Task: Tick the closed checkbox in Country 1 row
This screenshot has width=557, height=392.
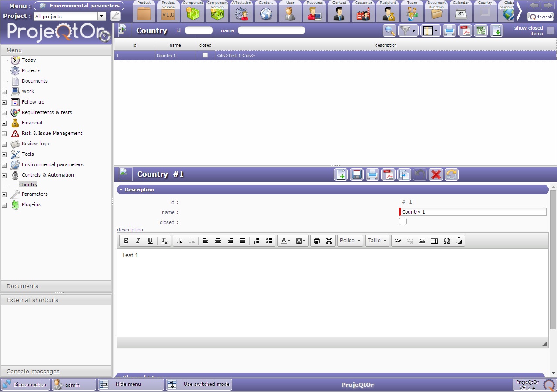Action: [205, 55]
